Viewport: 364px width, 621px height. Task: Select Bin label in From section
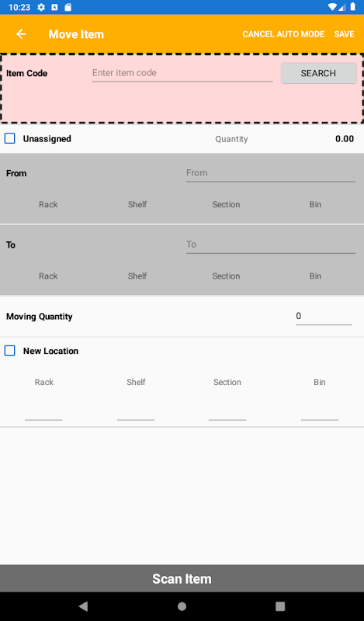point(315,205)
